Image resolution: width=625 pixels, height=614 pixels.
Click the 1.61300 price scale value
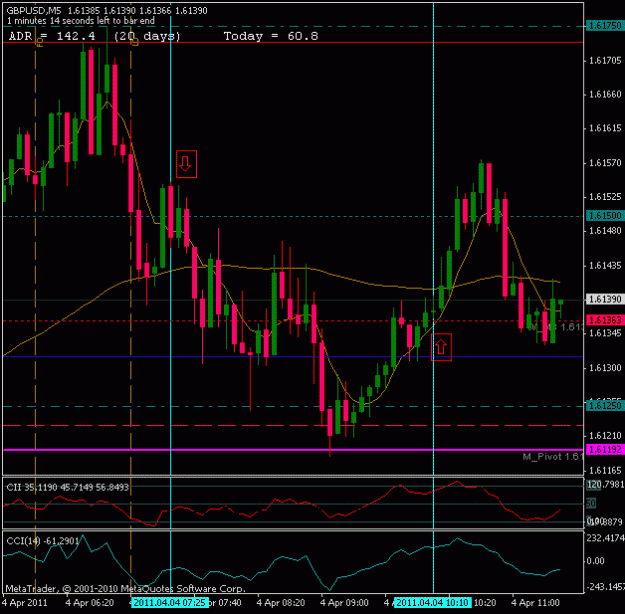pos(605,368)
